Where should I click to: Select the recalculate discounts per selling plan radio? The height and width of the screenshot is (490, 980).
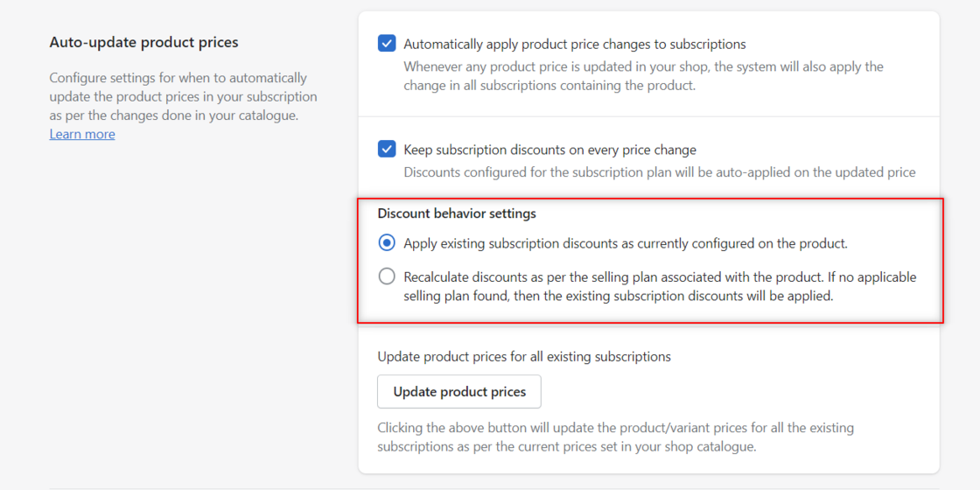387,276
